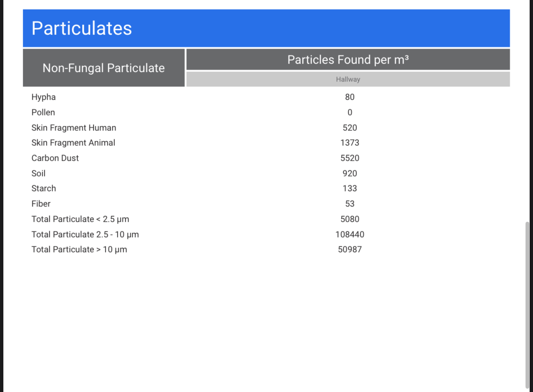
Task: Click the Carbon Dust value 5520
Action: (350, 158)
